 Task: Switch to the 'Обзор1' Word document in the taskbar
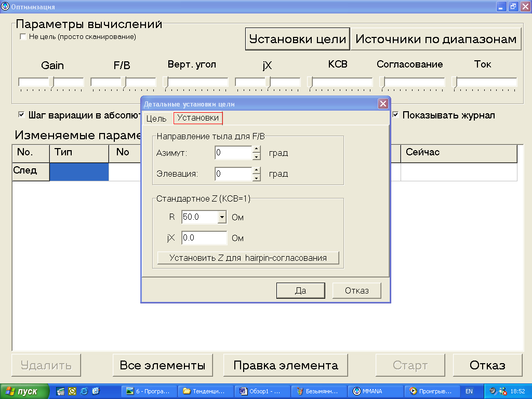[x=262, y=391]
